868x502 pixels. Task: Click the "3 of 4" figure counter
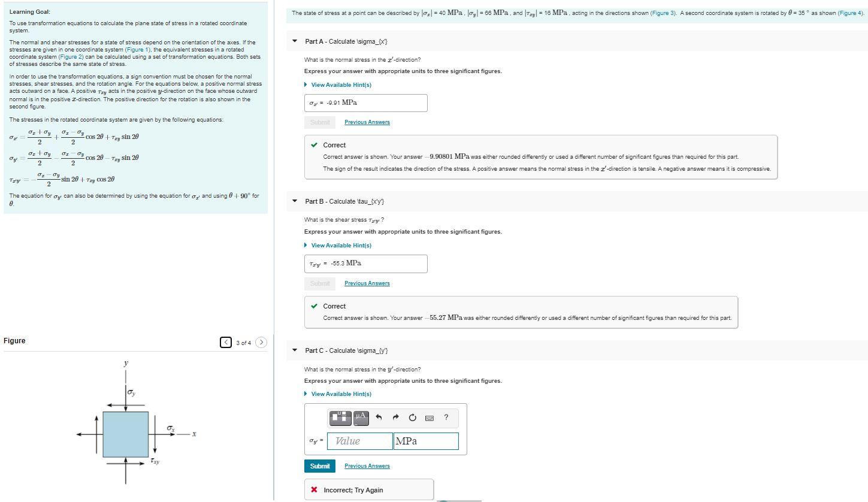tap(243, 343)
